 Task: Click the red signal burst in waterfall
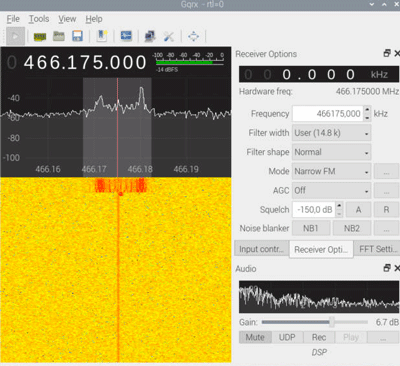pyautogui.click(x=120, y=185)
